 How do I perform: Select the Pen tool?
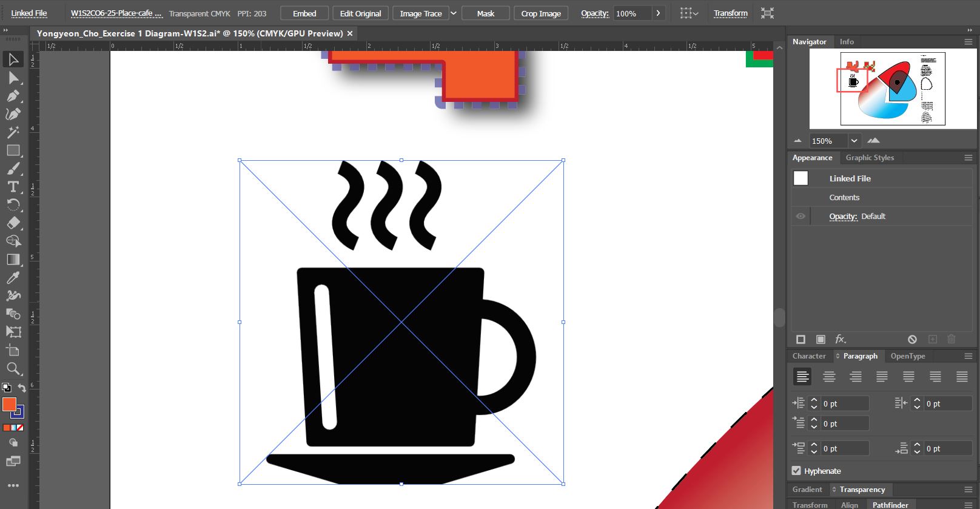point(13,96)
